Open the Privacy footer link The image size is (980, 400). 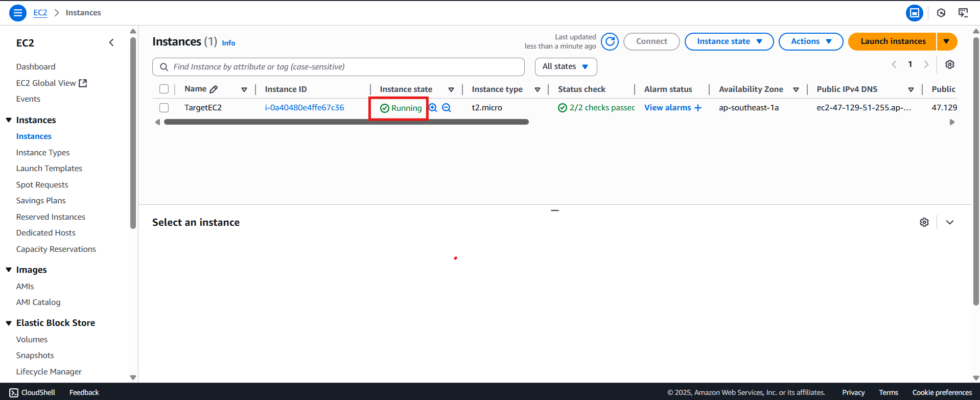[x=853, y=392]
